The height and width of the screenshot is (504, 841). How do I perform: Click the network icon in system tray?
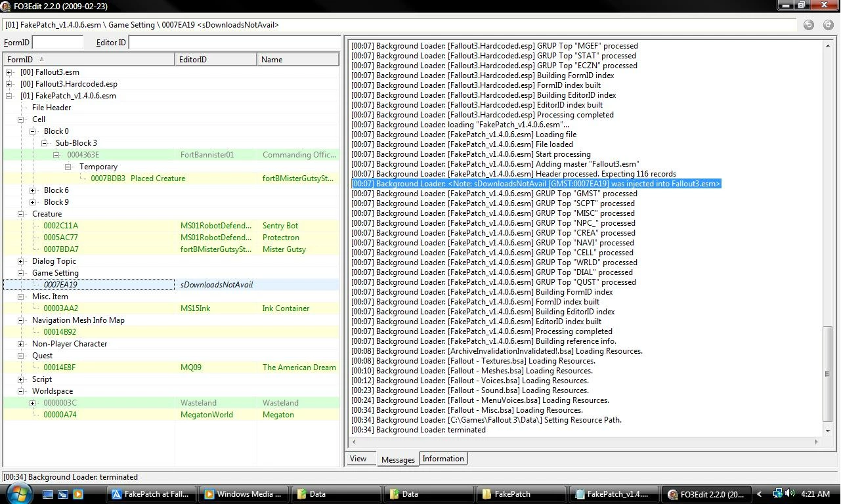777,493
